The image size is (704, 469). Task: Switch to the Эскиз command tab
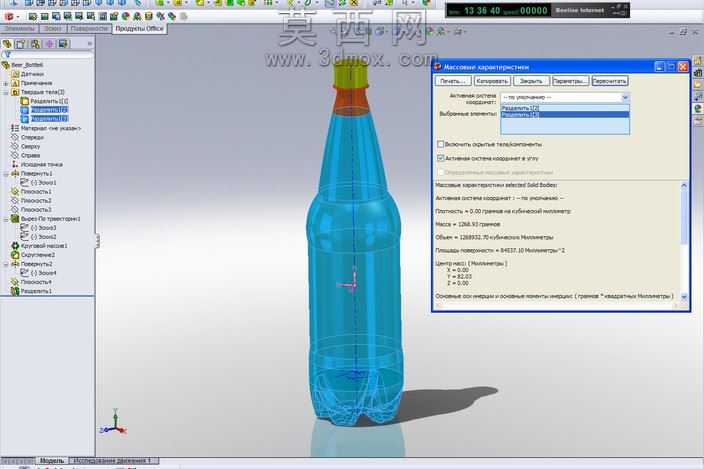53,28
